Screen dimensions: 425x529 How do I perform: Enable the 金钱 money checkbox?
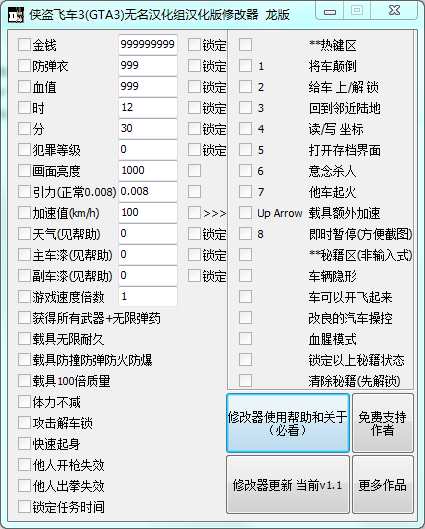[x=24, y=45]
